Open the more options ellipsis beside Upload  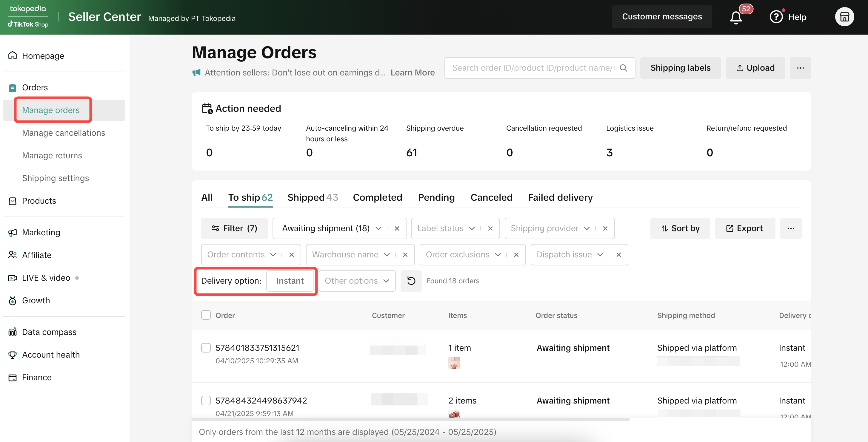(800, 68)
